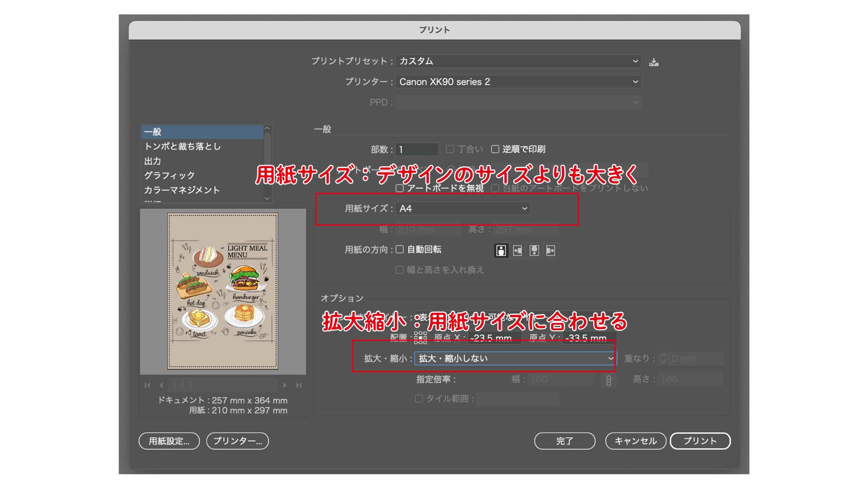Open the 用紙サイズ A4 dropdown
Viewport: 868px width, 488px height.
click(463, 208)
